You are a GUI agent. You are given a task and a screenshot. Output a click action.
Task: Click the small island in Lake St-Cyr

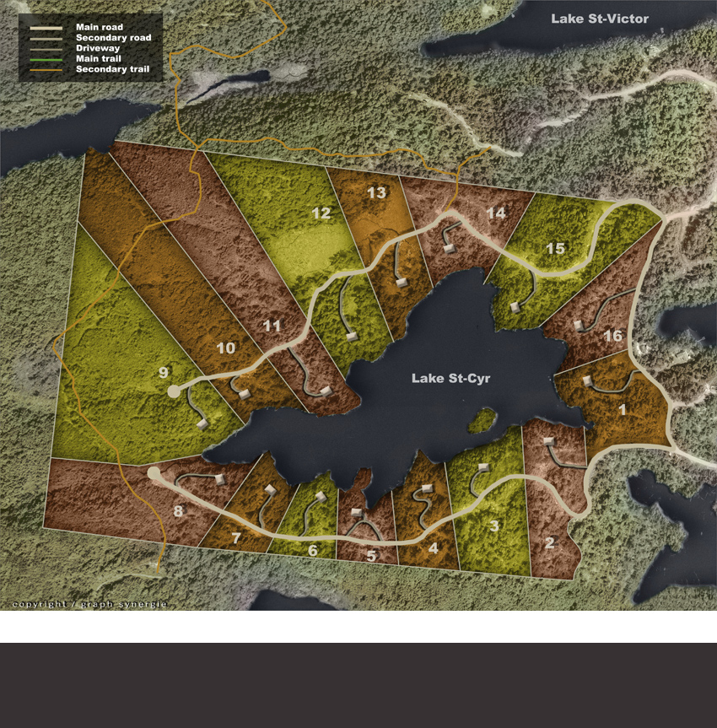(x=483, y=418)
